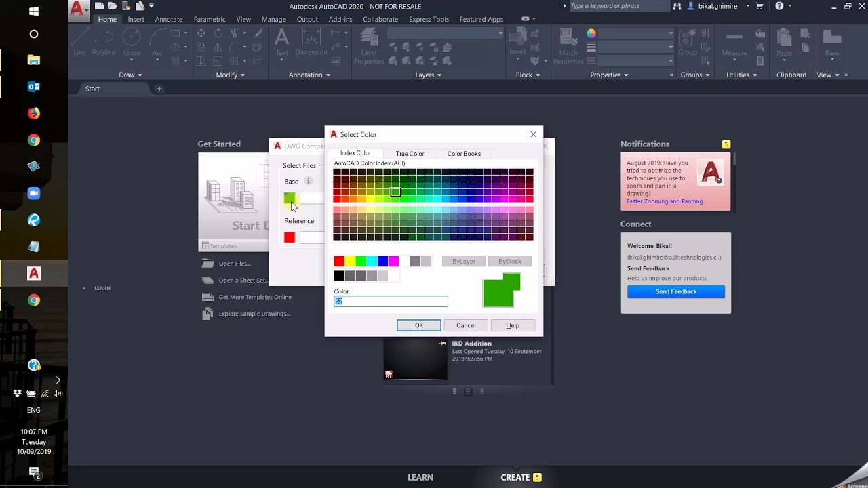868x488 pixels.
Task: Switch to the LEARN page at bottom
Action: point(420,477)
